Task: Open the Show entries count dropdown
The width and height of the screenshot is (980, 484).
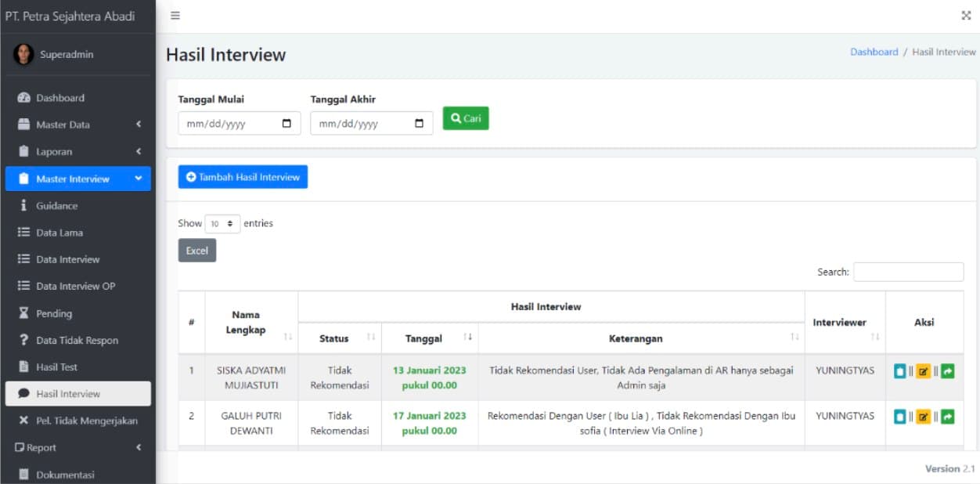Action: [x=222, y=224]
